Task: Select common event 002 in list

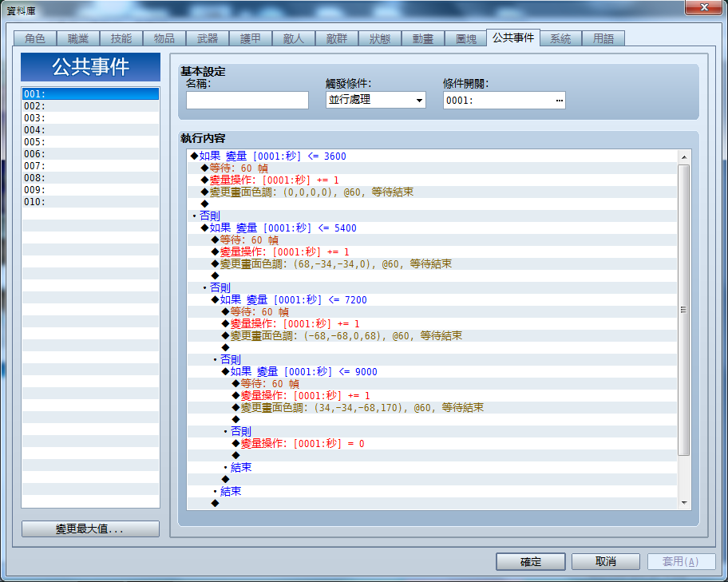Action: 90,106
